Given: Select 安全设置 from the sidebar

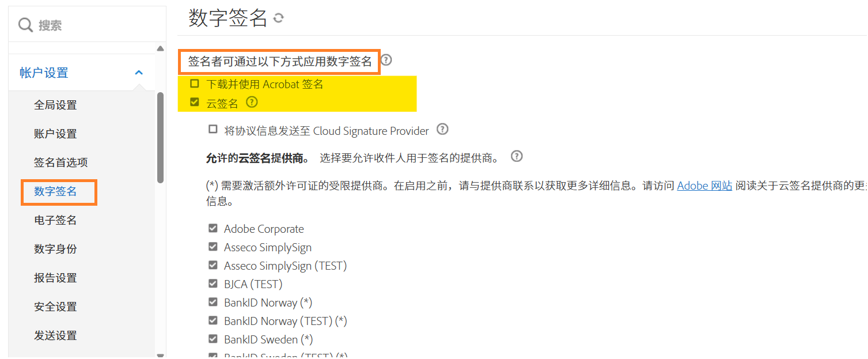Looking at the screenshot, I should pyautogui.click(x=55, y=307).
